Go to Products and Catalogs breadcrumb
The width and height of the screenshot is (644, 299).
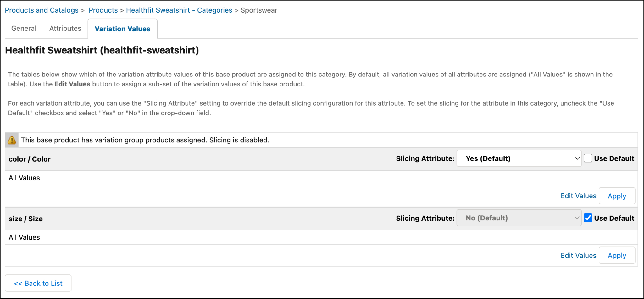click(x=42, y=10)
